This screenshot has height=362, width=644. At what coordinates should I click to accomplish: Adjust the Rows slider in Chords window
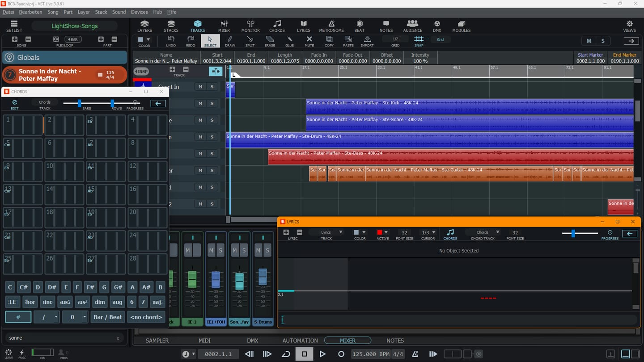point(112,103)
